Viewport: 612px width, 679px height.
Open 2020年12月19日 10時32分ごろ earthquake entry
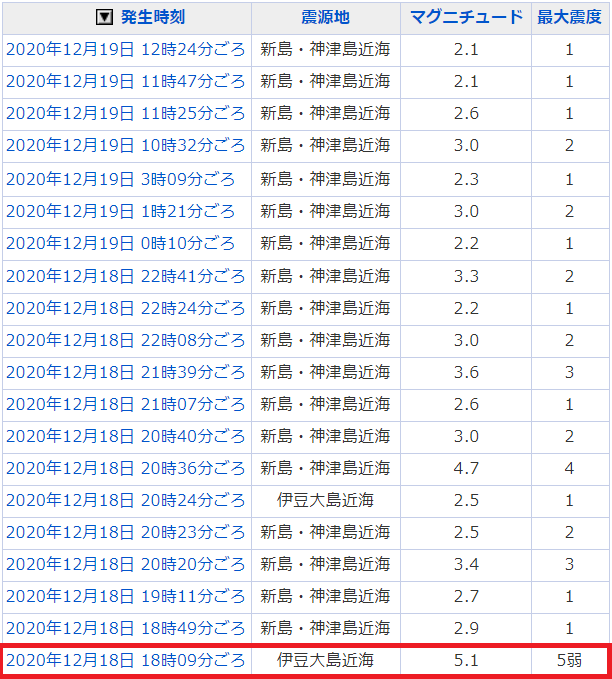tap(126, 146)
